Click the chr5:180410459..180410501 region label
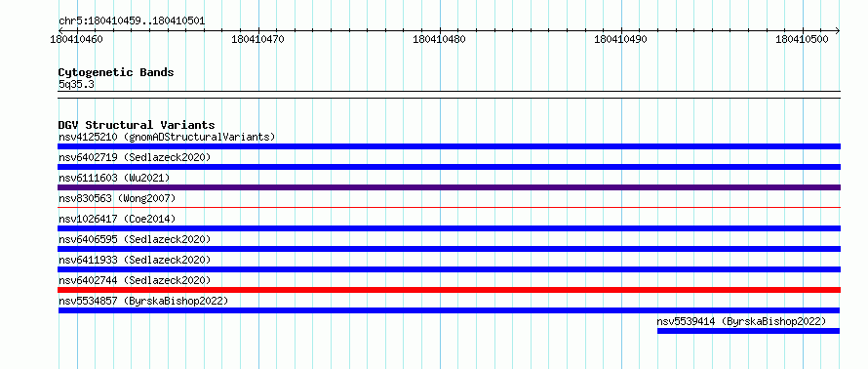Viewport: 868px width, 369px height. 132,20
